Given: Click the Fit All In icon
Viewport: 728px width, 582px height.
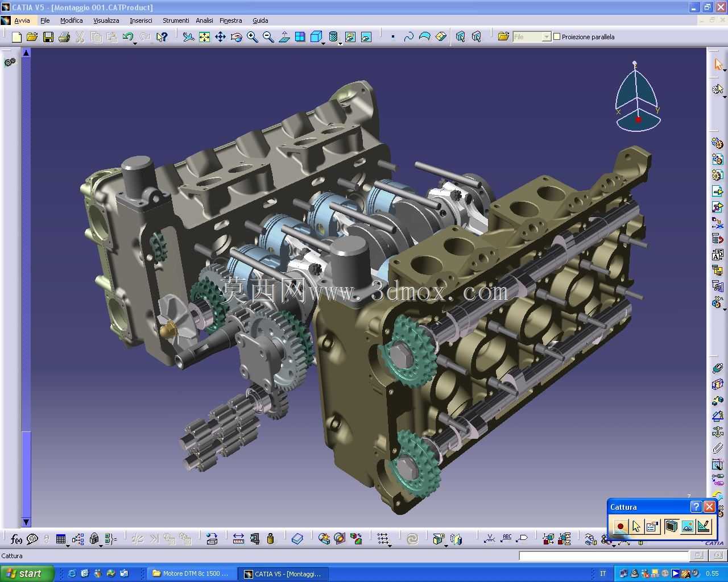Looking at the screenshot, I should coord(204,37).
